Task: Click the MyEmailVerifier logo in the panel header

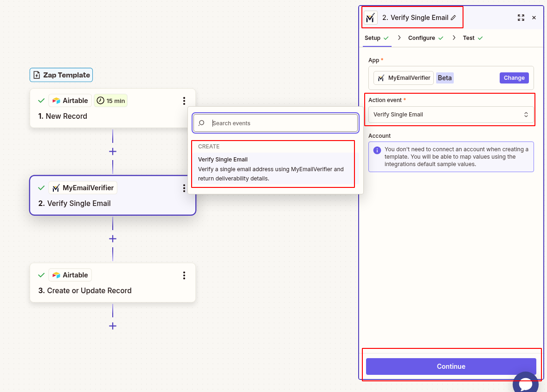Action: (x=370, y=18)
